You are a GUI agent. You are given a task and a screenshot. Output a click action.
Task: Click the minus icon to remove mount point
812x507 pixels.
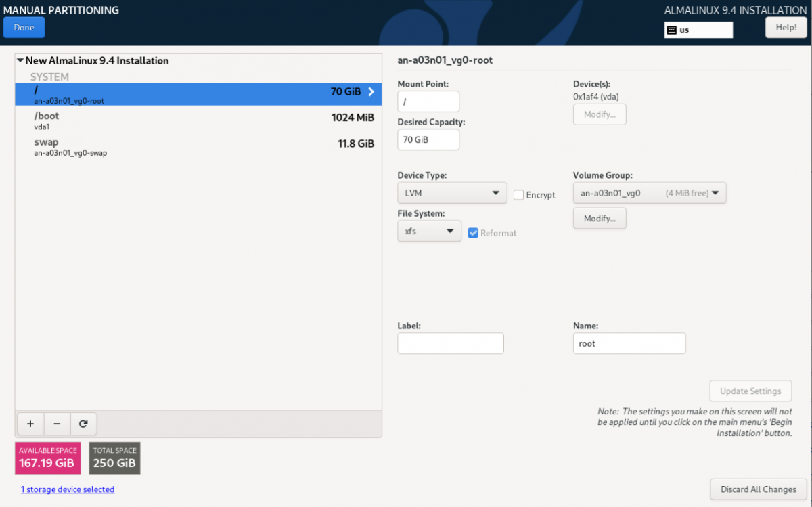click(x=57, y=424)
